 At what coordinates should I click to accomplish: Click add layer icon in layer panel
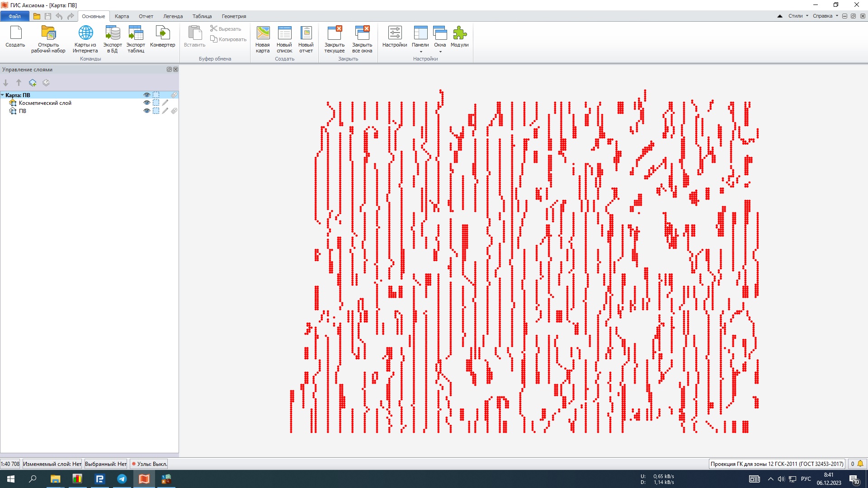click(33, 83)
